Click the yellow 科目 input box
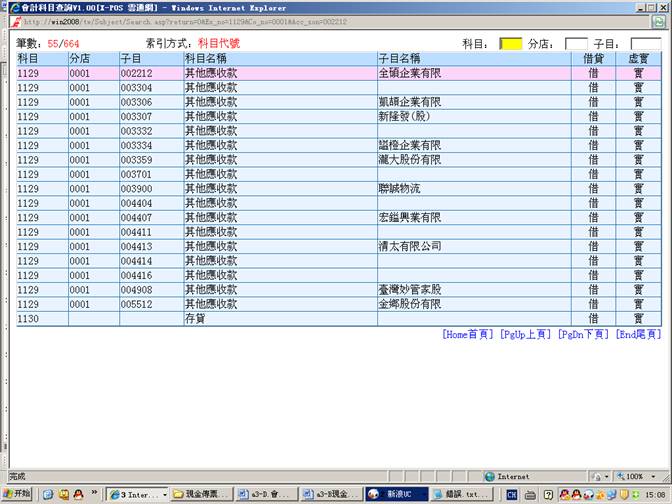This screenshot has width=672, height=504. click(510, 44)
